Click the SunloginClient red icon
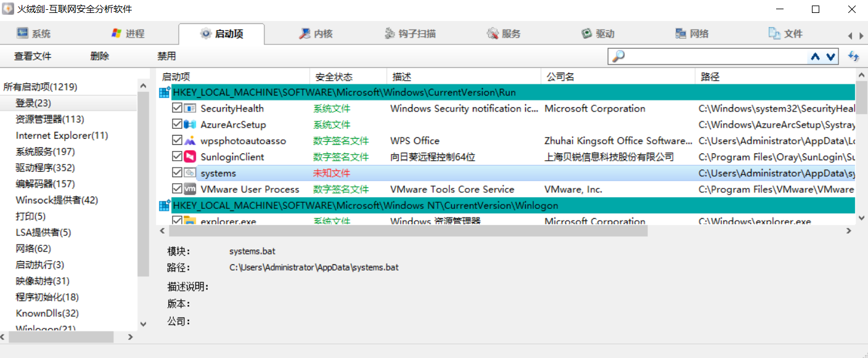The image size is (868, 358). [190, 157]
